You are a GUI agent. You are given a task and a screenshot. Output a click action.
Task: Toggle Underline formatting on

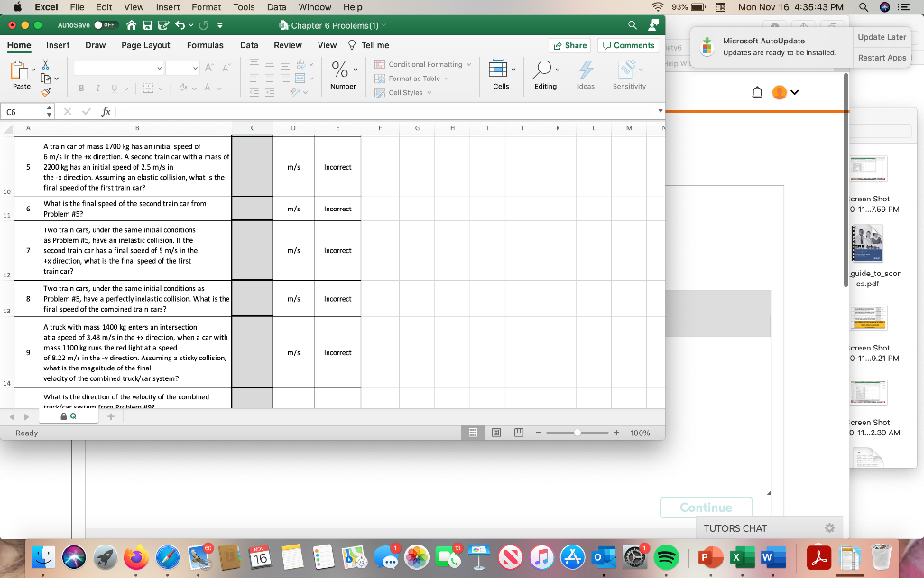pyautogui.click(x=114, y=88)
